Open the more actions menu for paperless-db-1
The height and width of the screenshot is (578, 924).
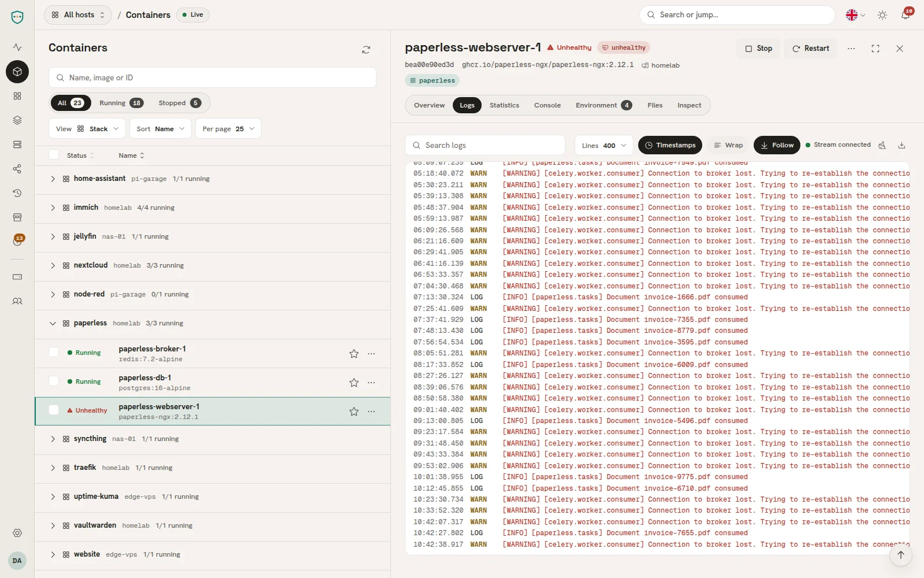pos(371,383)
